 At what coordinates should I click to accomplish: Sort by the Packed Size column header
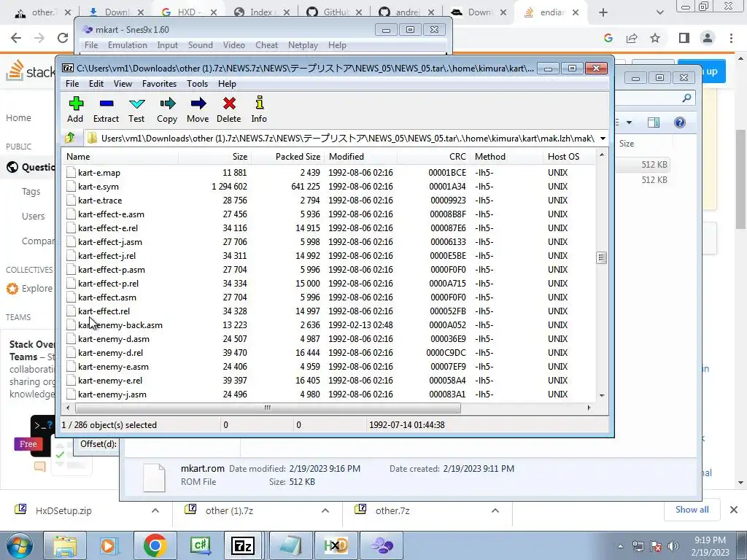coord(287,157)
